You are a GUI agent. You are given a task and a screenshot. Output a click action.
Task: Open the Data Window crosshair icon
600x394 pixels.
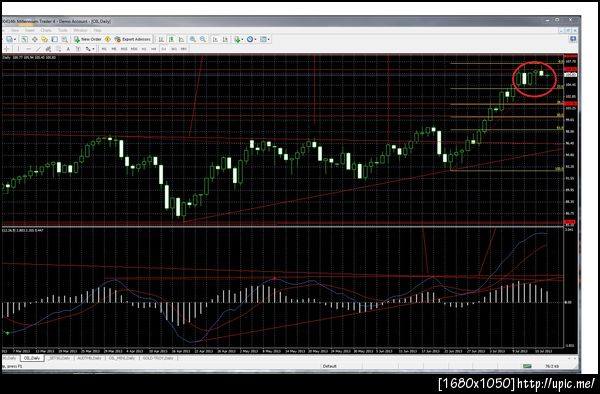point(35,39)
